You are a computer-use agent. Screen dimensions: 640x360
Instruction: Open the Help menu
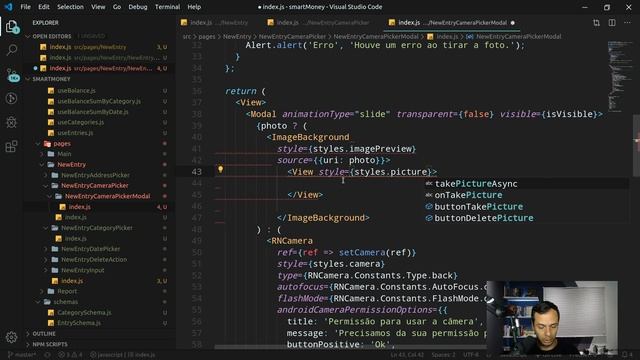pyautogui.click(x=194, y=7)
